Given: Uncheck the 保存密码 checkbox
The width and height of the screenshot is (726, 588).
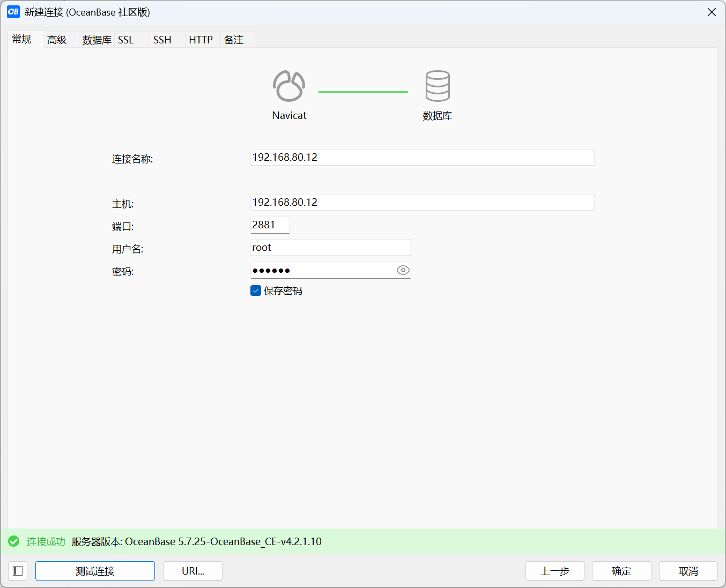Looking at the screenshot, I should point(256,291).
